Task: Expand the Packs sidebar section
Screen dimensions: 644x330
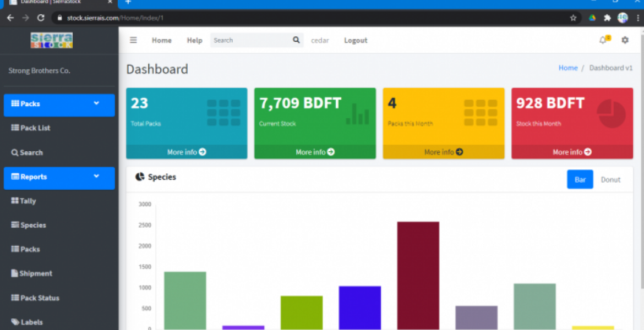Action: [59, 105]
